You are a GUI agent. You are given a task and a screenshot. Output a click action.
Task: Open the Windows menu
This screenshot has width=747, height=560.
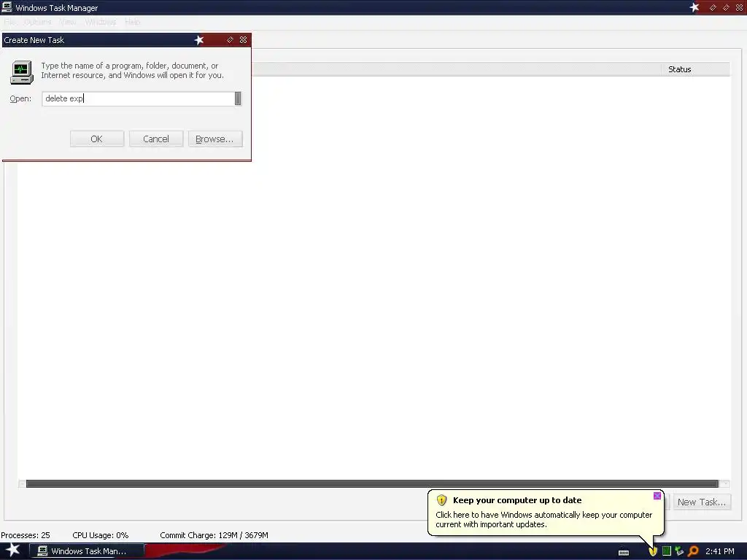101,22
